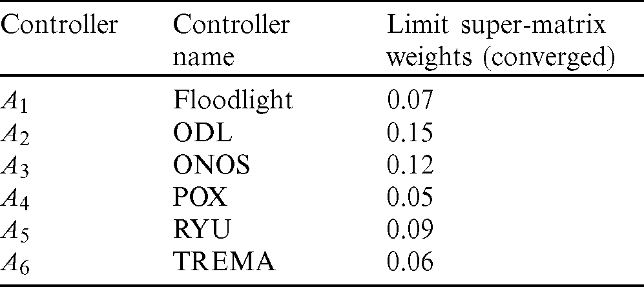
Task: Select the POX controller name
Action: tap(200, 197)
